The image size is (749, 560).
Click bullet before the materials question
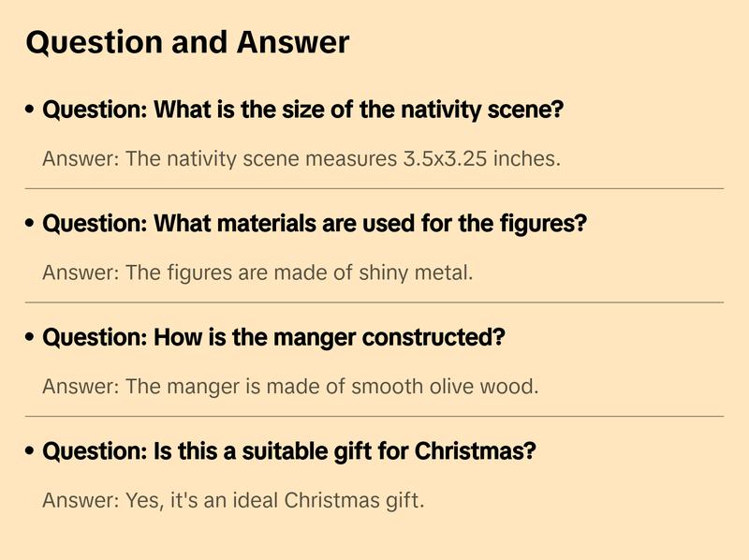pos(30,224)
